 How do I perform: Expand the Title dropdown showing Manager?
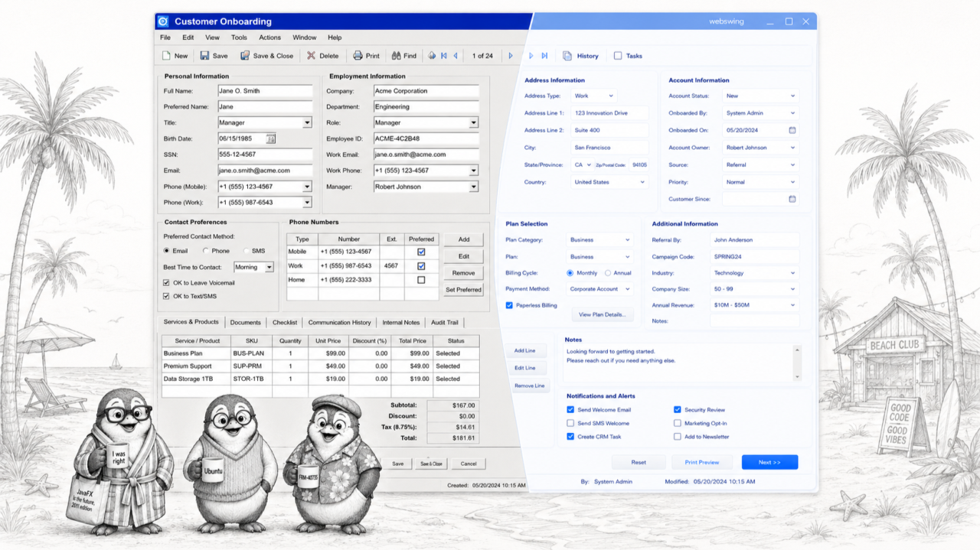(307, 122)
